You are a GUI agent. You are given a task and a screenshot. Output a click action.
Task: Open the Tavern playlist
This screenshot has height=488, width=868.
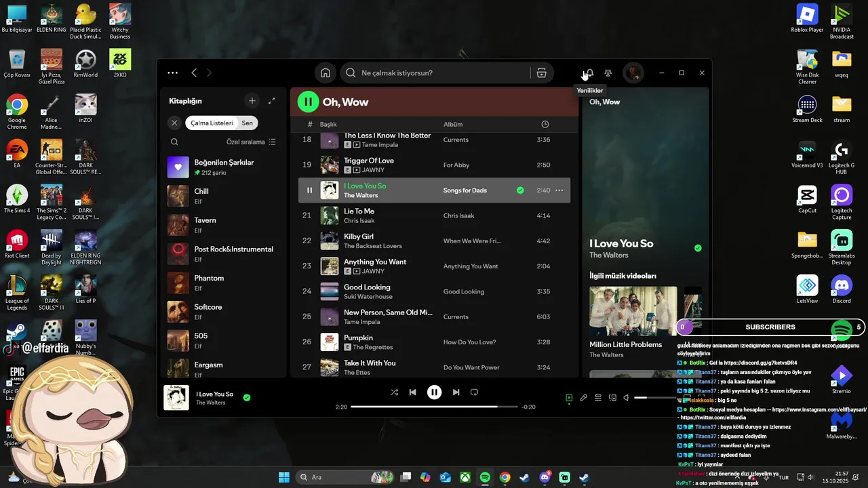(x=224, y=225)
